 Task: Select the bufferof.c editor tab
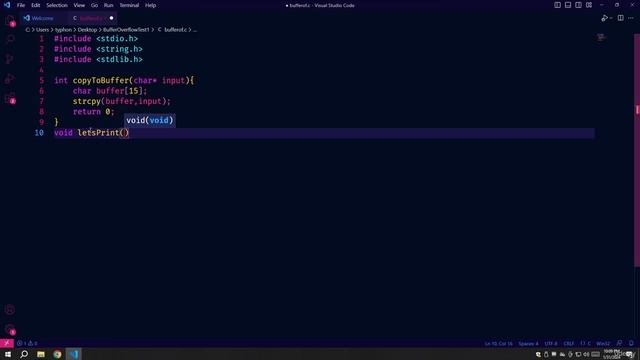[91, 18]
